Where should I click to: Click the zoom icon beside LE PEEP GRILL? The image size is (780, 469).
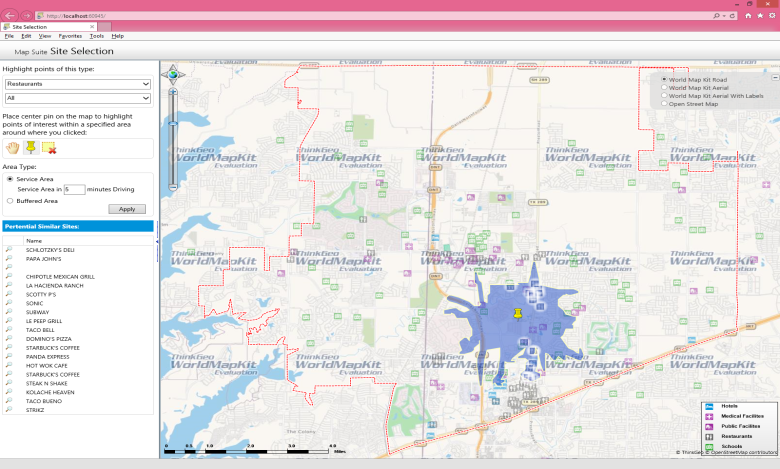click(9, 321)
